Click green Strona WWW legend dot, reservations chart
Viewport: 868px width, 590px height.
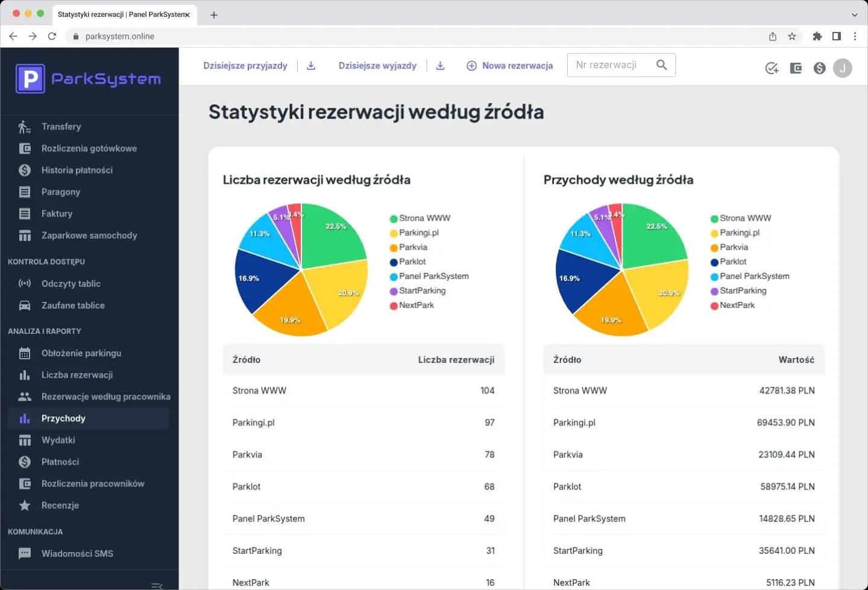[x=394, y=219]
